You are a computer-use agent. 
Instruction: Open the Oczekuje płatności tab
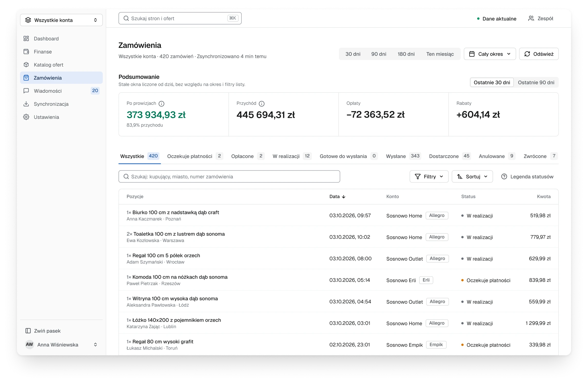[195, 156]
